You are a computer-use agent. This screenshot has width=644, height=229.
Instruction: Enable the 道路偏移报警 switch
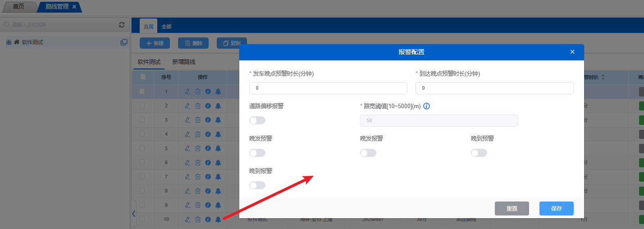[257, 120]
